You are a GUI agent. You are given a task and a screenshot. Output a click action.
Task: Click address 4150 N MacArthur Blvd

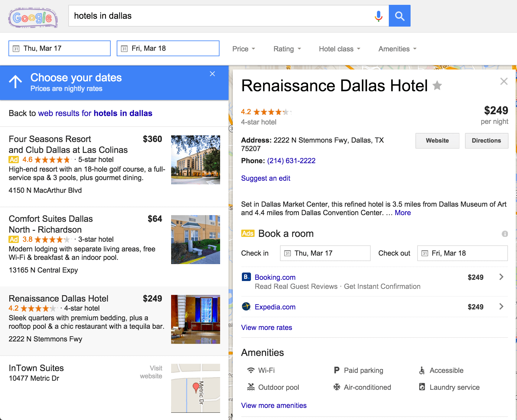coord(45,190)
